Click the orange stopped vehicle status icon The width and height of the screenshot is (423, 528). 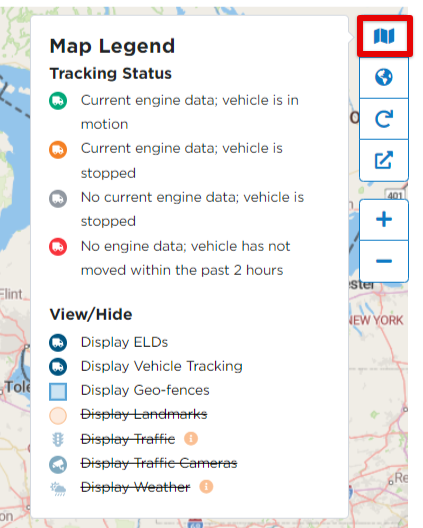point(58,150)
